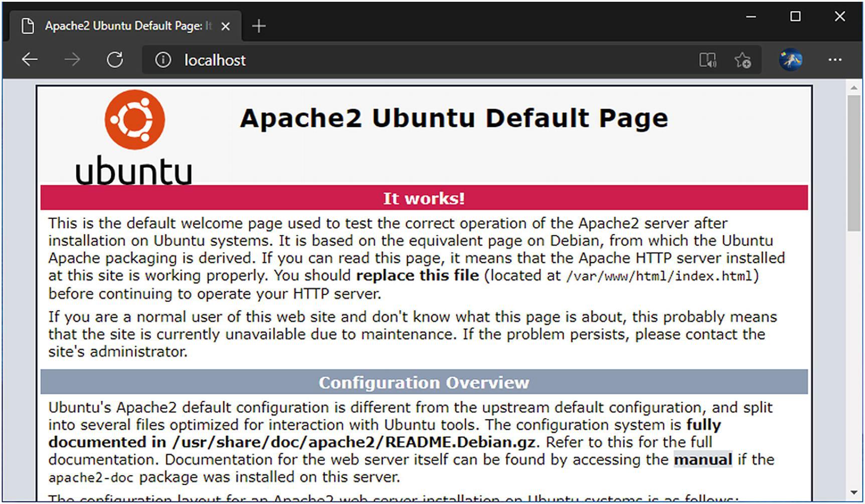865x504 pixels.
Task: Click the Apache2 Ubuntu Default Page heading
Action: (454, 118)
